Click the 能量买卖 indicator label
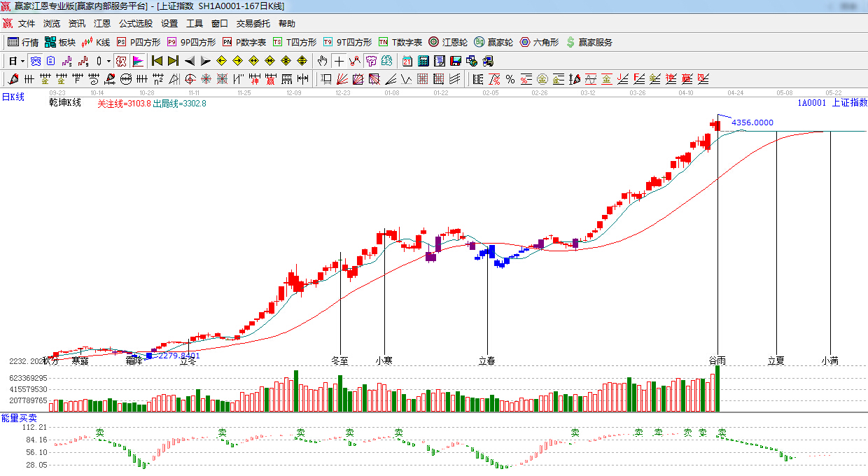This screenshot has height=476, width=868. click(x=19, y=418)
